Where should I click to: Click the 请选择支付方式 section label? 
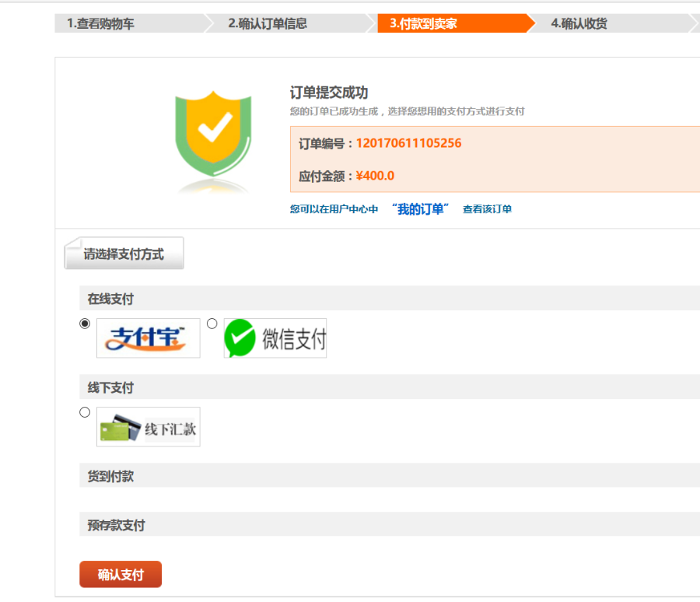click(124, 252)
